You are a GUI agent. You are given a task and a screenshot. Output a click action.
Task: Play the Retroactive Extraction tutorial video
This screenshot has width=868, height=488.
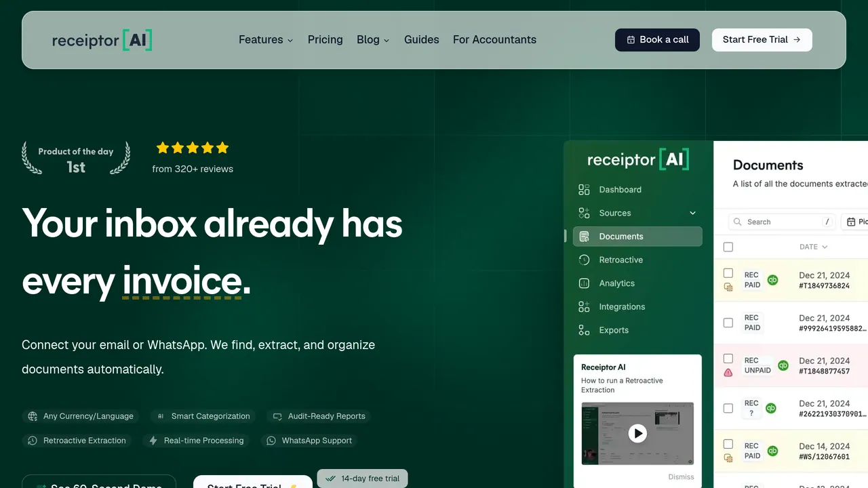pyautogui.click(x=637, y=433)
